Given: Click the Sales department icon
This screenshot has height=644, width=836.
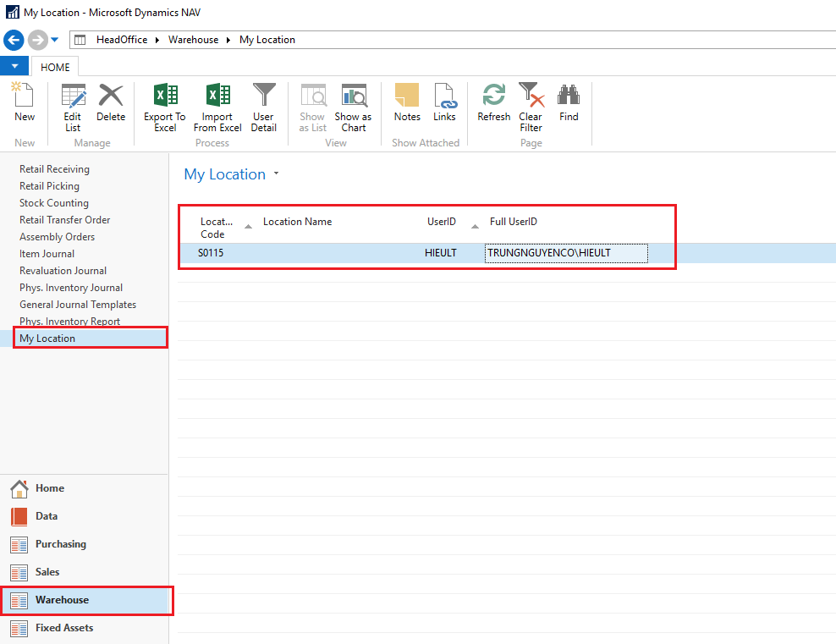Looking at the screenshot, I should coord(19,573).
